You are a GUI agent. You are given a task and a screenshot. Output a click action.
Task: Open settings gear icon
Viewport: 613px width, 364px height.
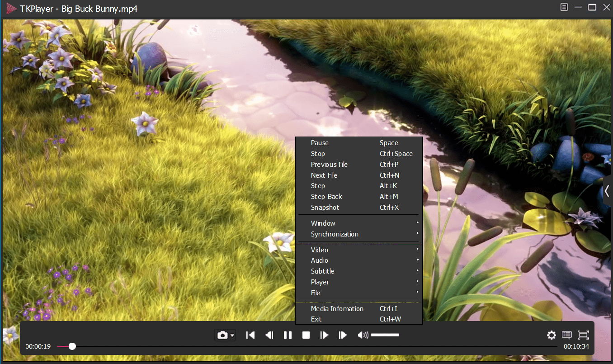click(x=551, y=335)
